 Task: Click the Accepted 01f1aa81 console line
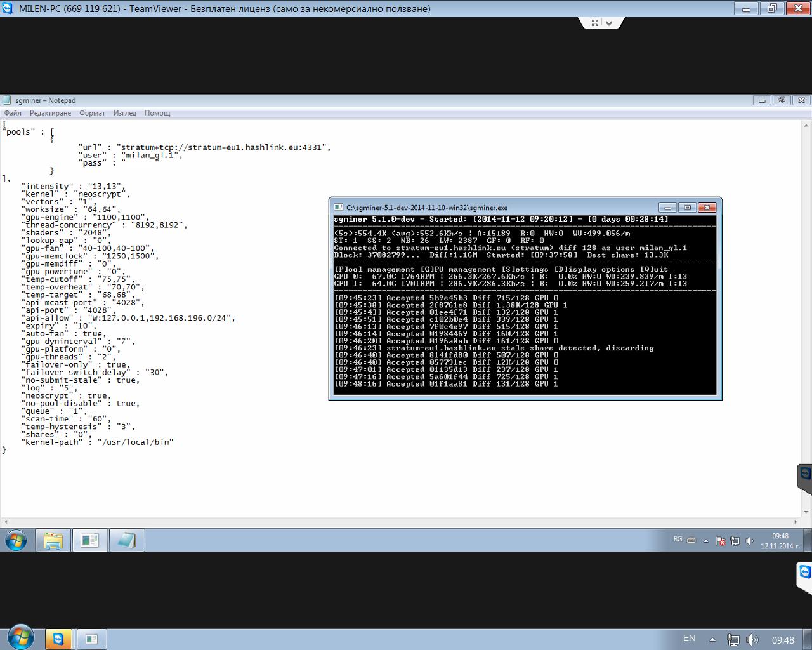(447, 383)
